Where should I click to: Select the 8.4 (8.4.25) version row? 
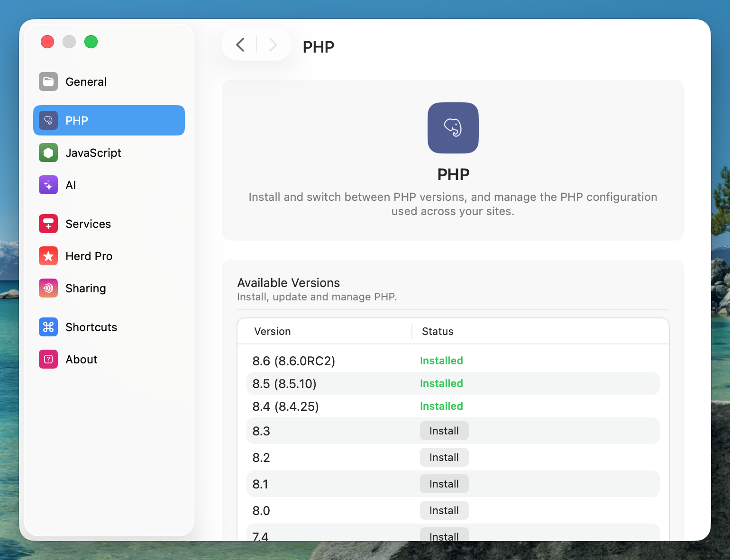point(453,406)
